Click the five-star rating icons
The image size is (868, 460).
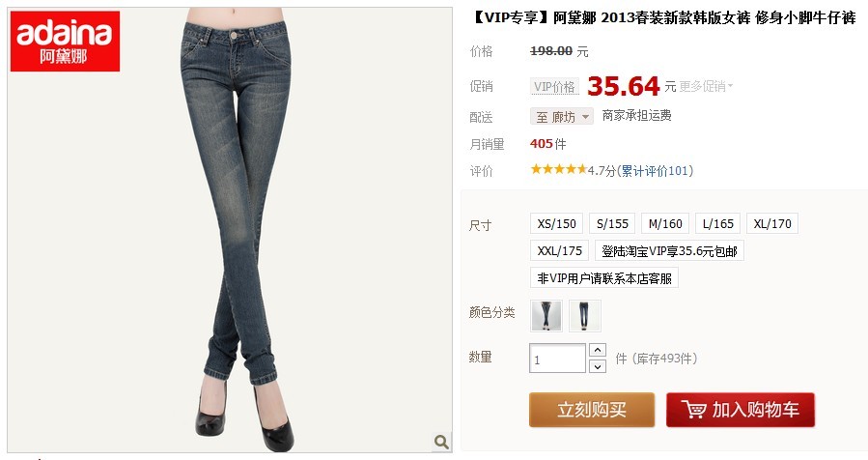pos(558,169)
